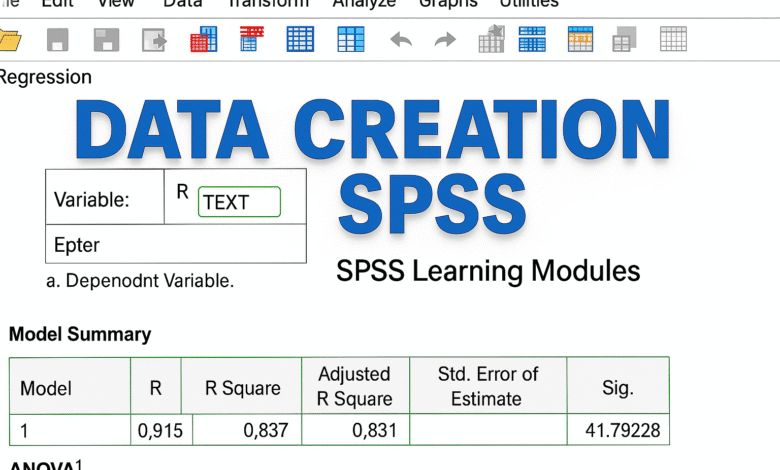This screenshot has width=780, height=470.
Task: Click the 'Std. Error of Estimate' header
Action: pos(488,386)
